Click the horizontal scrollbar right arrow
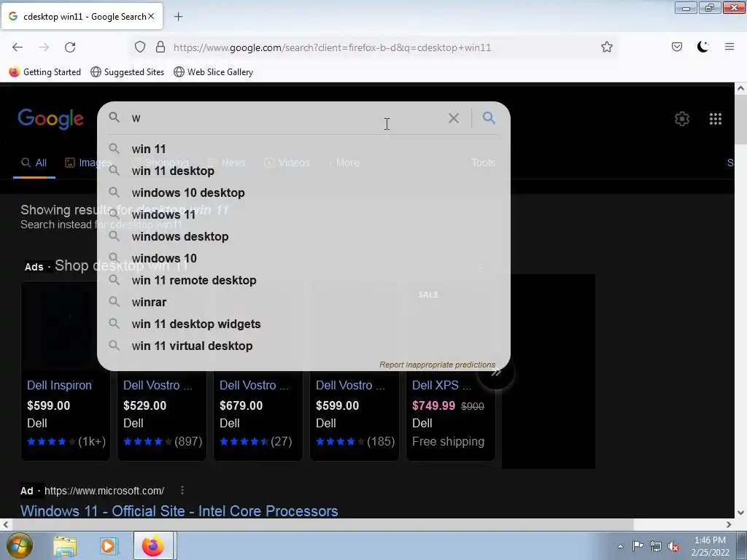 tap(729, 524)
